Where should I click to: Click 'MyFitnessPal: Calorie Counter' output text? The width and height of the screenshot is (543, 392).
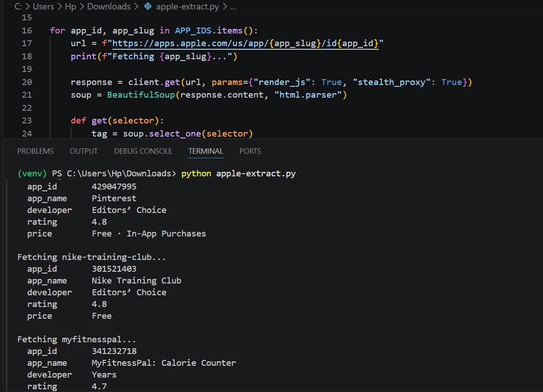pyautogui.click(x=164, y=363)
